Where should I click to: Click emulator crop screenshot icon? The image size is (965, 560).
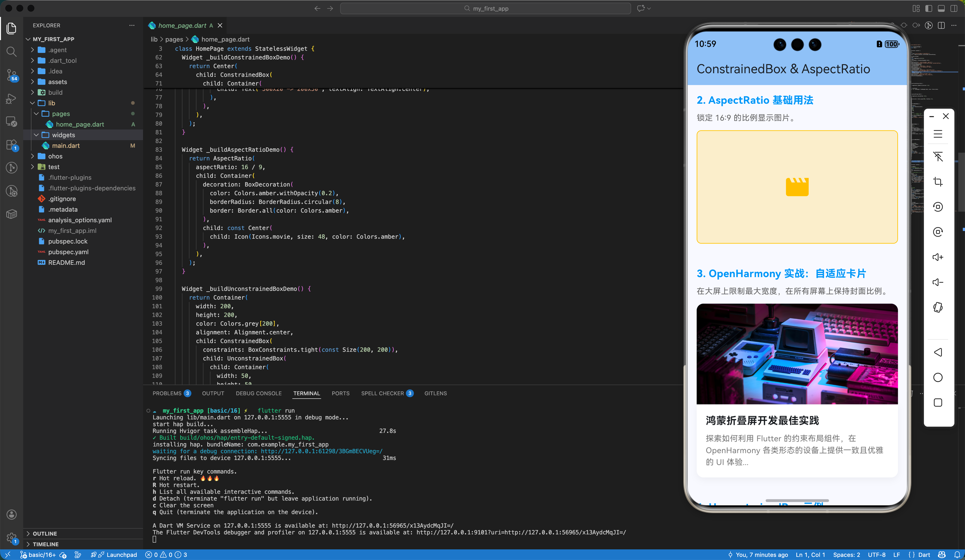[x=937, y=181]
